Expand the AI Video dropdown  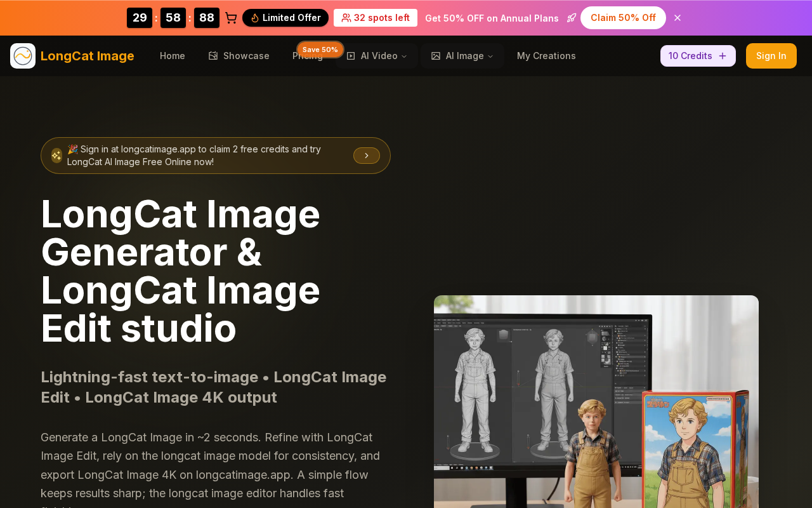pyautogui.click(x=377, y=56)
